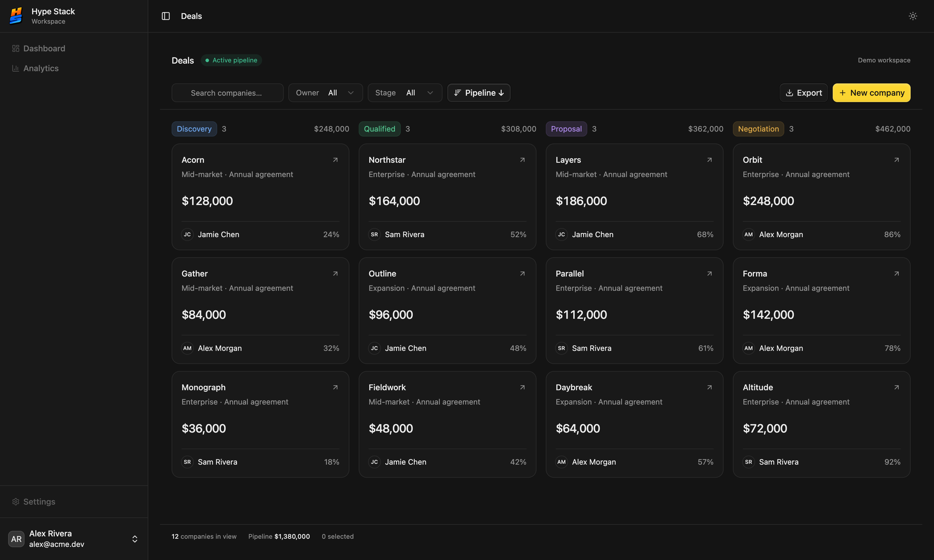Open Northstar deal arrow icon
Viewport: 934px width, 560px height.
click(x=522, y=160)
